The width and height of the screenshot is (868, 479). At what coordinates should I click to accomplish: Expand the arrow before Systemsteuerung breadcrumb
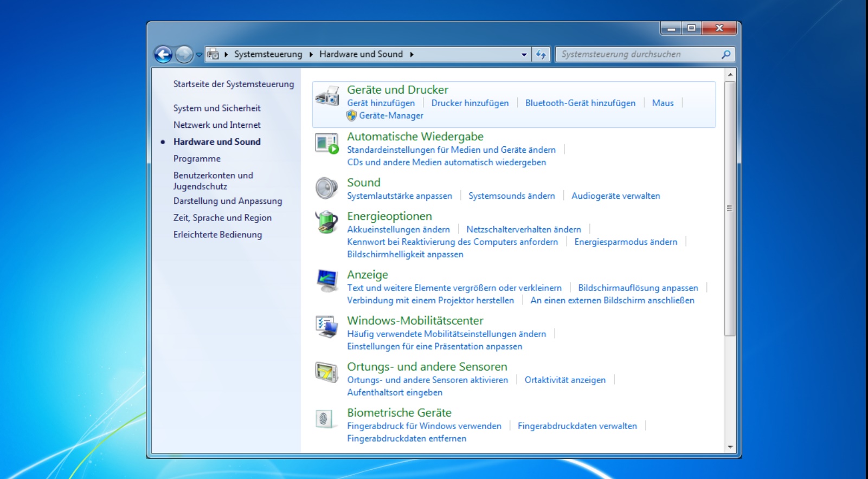coord(226,54)
